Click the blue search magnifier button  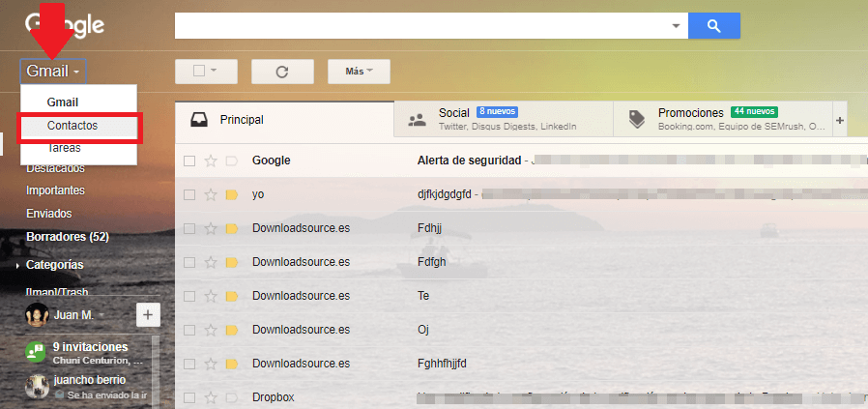click(x=713, y=25)
